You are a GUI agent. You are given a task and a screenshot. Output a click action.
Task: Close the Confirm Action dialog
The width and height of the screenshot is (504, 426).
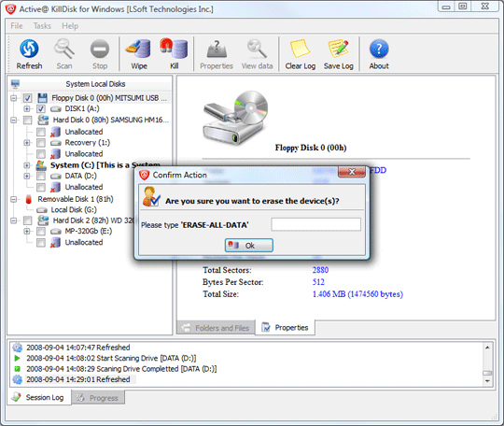point(352,172)
